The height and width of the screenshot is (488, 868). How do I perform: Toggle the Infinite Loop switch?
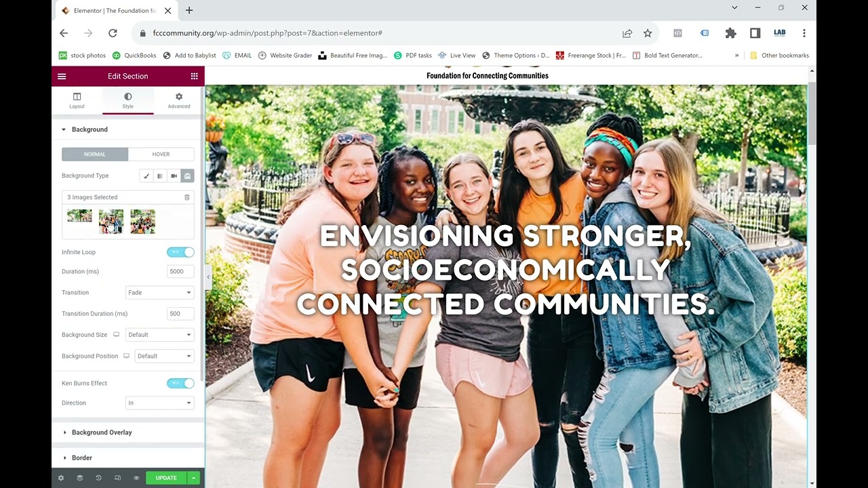[x=180, y=252]
